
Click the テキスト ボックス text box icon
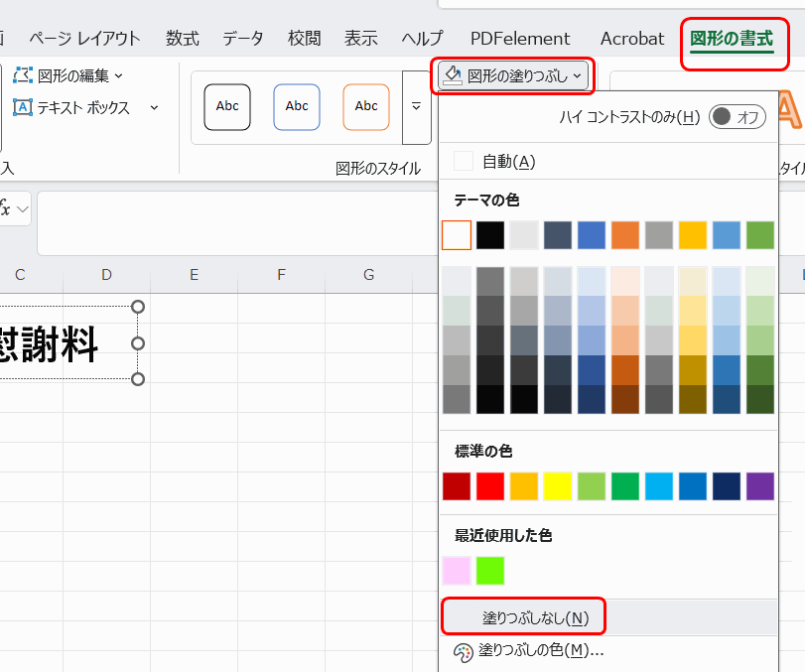[23, 107]
